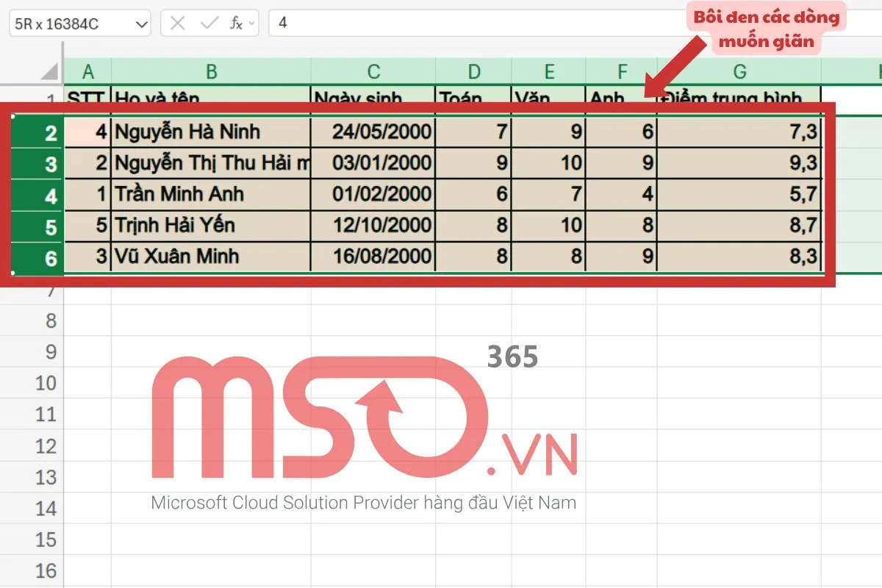Open the small chevron beside the fx icon

(x=252, y=23)
